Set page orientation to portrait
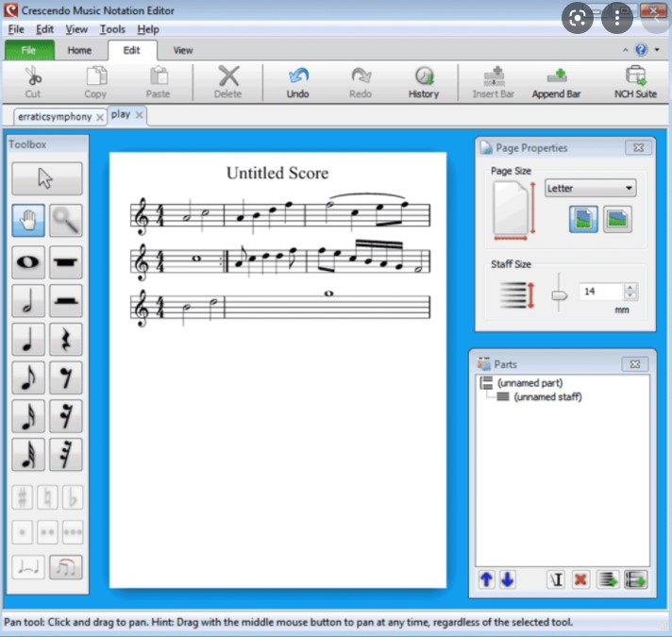 point(583,219)
